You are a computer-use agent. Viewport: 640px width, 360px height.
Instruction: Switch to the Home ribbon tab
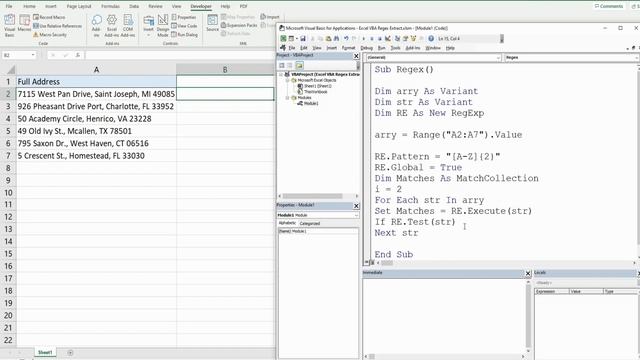tap(29, 6)
